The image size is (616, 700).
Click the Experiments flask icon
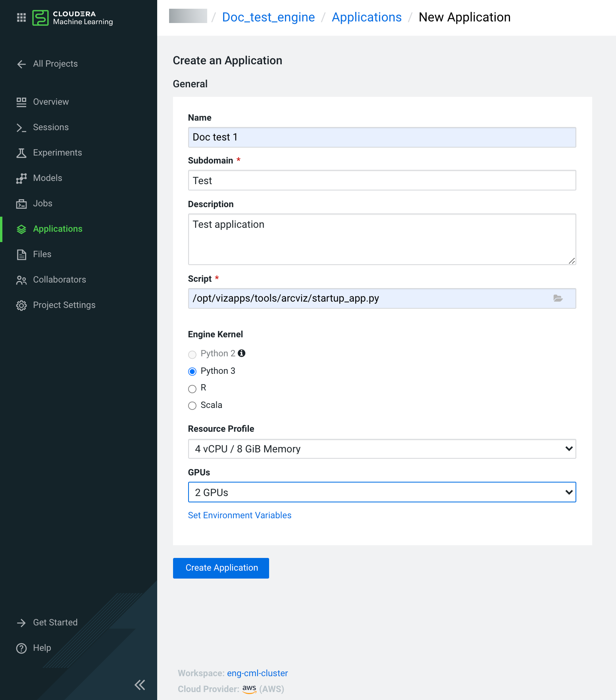[21, 153]
